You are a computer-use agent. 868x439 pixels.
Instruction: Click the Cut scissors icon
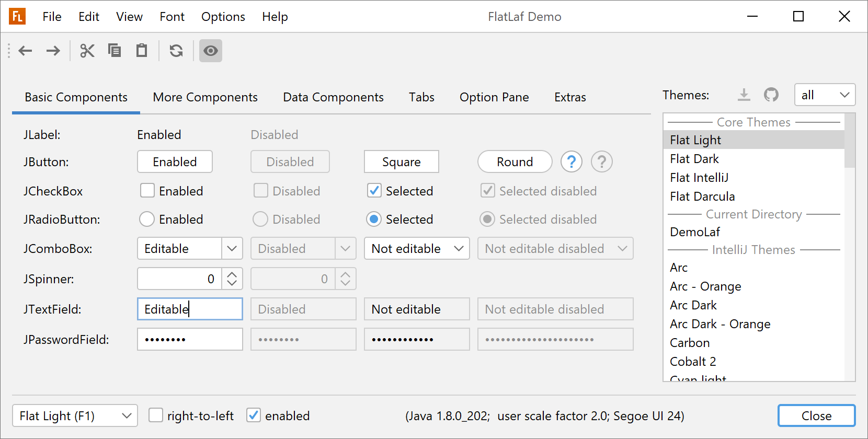pyautogui.click(x=87, y=51)
